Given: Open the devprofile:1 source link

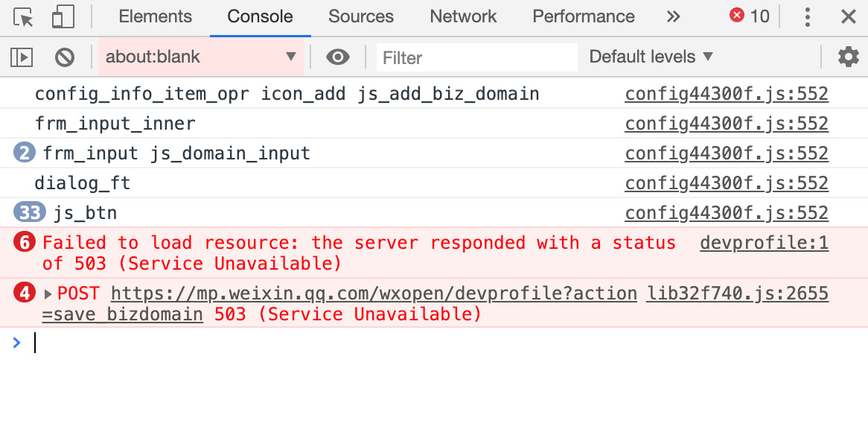Looking at the screenshot, I should point(764,243).
